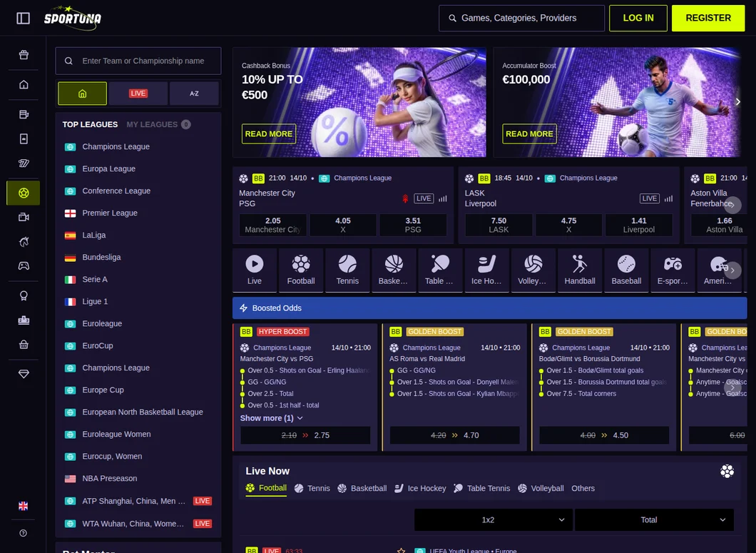The height and width of the screenshot is (553, 756).
Task: Open LaLiga in top leagues list
Action: (x=138, y=235)
